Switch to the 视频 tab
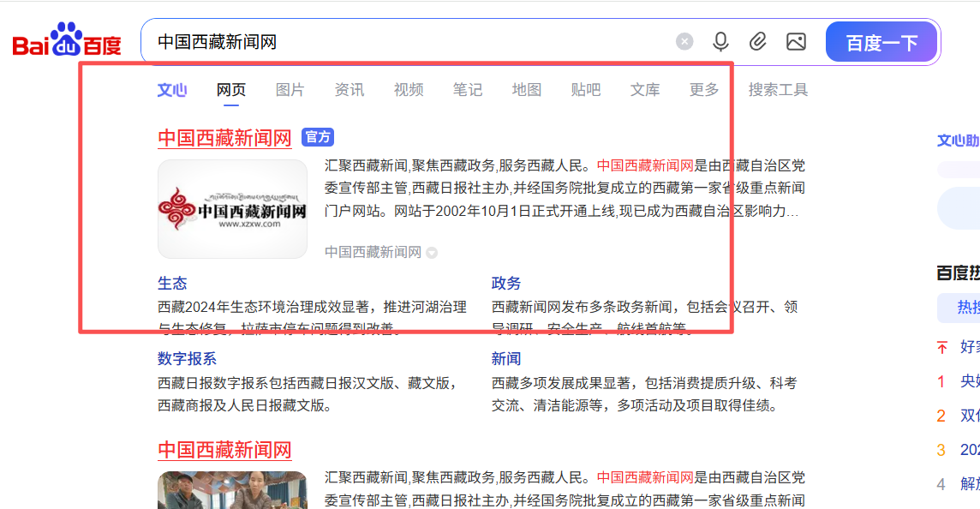 (x=408, y=89)
